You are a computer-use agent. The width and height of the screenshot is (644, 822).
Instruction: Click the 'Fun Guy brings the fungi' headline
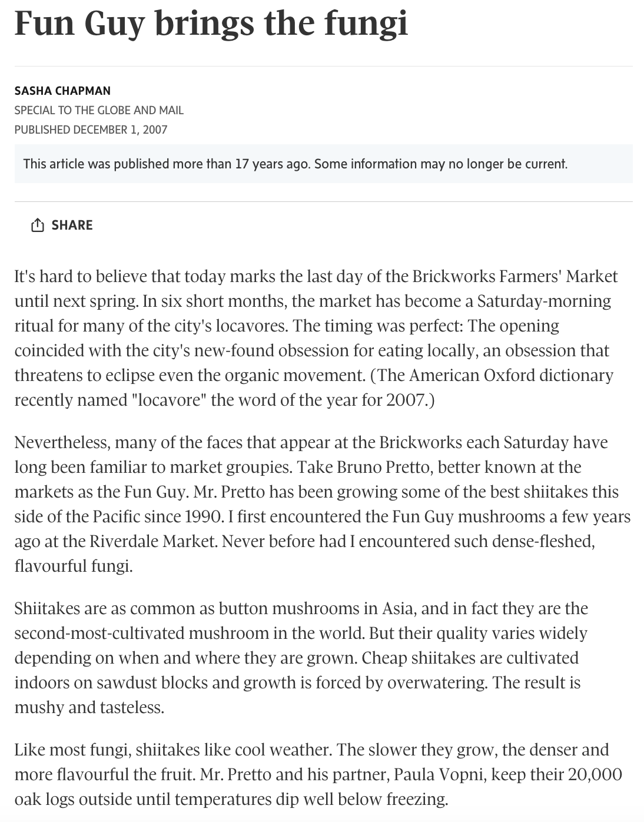click(x=211, y=23)
